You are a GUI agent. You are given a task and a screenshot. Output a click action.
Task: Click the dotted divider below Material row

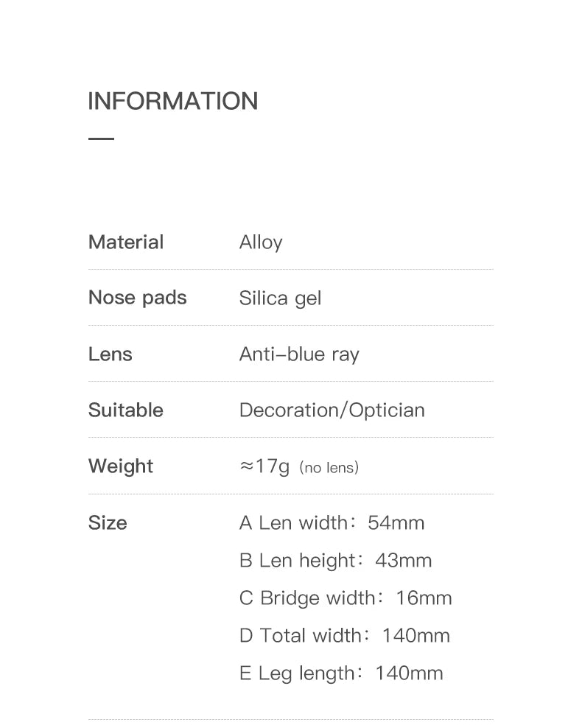pyautogui.click(x=290, y=270)
